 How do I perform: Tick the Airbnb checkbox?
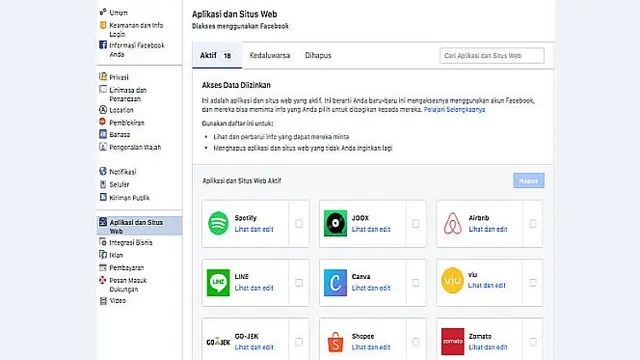(533, 224)
